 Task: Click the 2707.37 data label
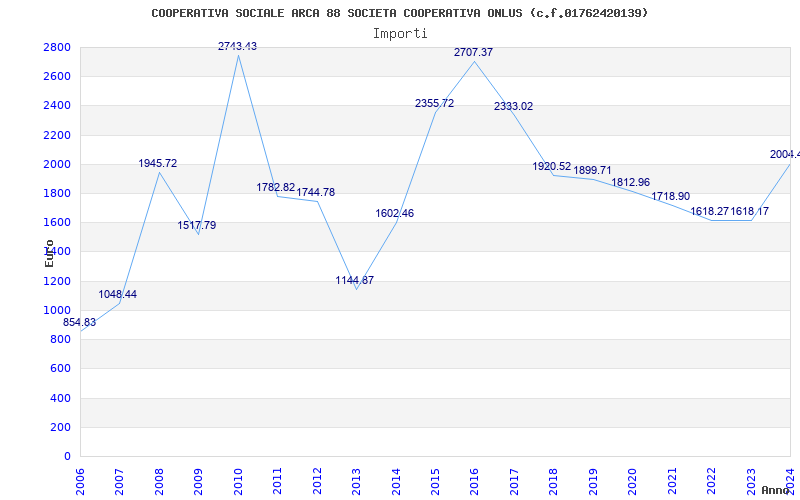[473, 52]
